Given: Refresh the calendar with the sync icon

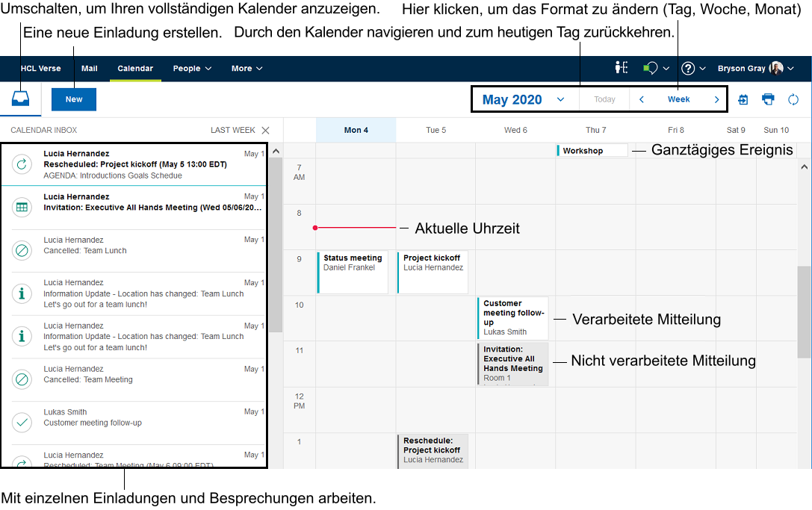Looking at the screenshot, I should (793, 99).
